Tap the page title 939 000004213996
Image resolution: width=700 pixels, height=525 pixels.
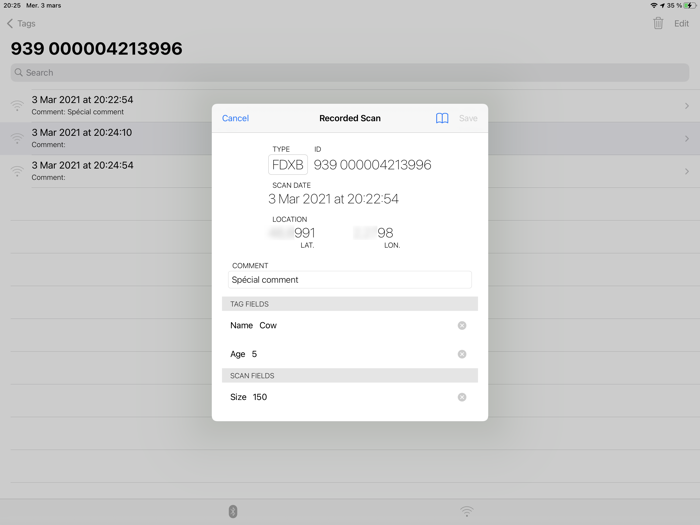[96, 49]
